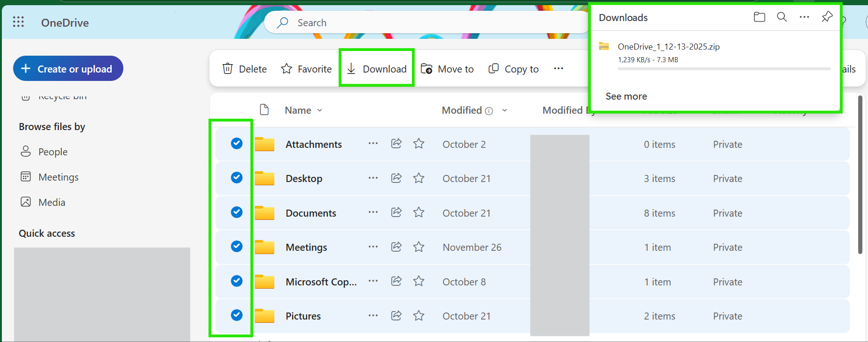Image resolution: width=868 pixels, height=342 pixels.
Task: Select the 8 items size cell
Action: (660, 213)
